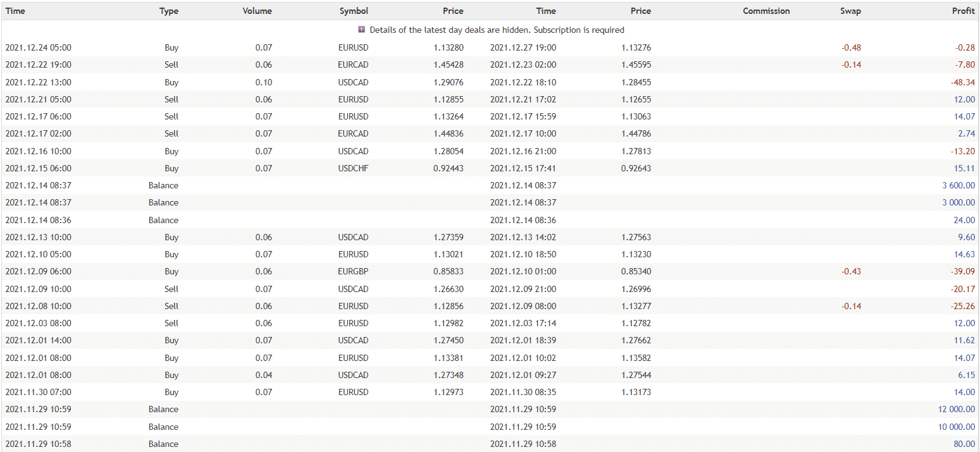Select the swap value -0.48
The image size is (980, 452).
(x=851, y=47)
